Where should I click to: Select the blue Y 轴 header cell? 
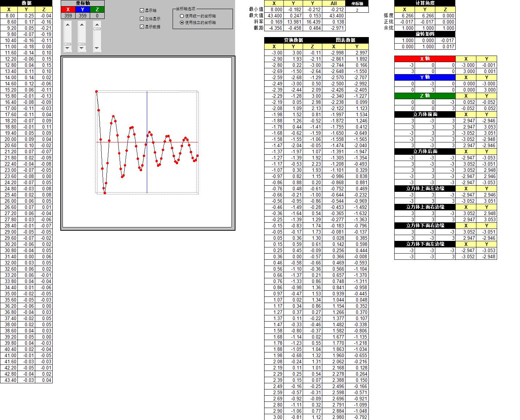425,77
